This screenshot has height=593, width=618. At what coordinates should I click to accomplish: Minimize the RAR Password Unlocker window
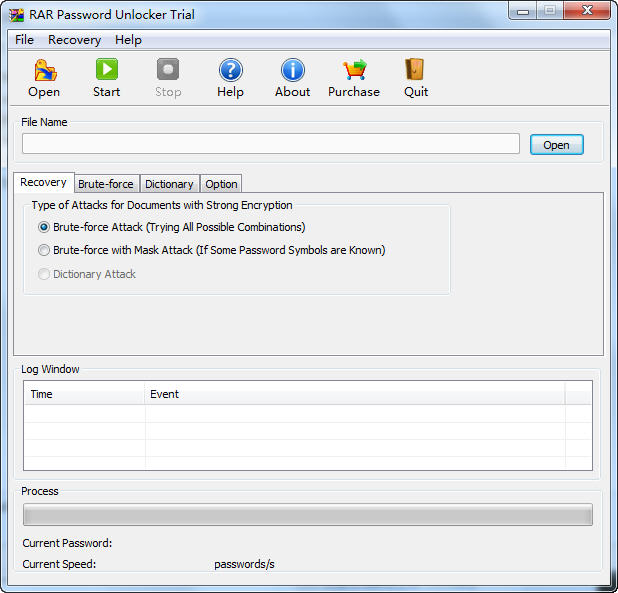point(523,11)
